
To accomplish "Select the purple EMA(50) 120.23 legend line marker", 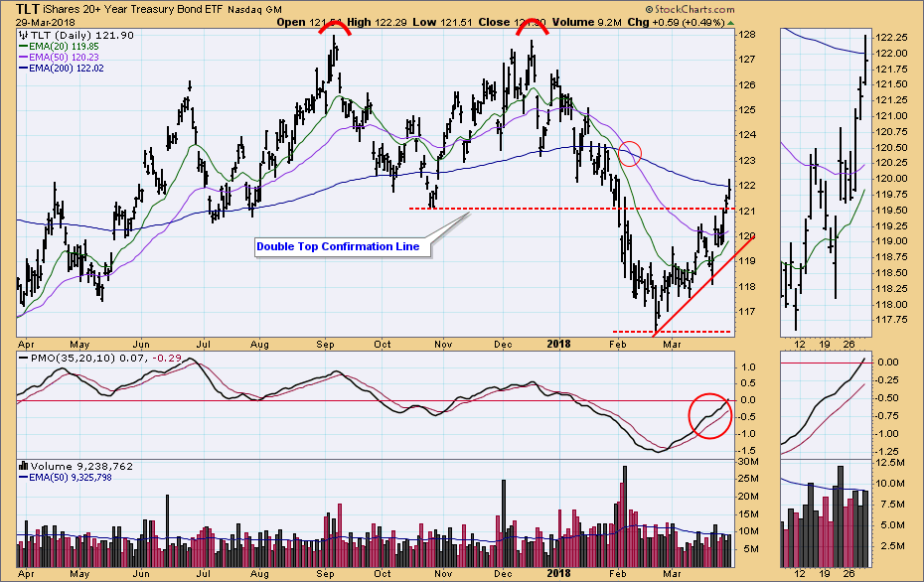I will pyautogui.click(x=23, y=58).
